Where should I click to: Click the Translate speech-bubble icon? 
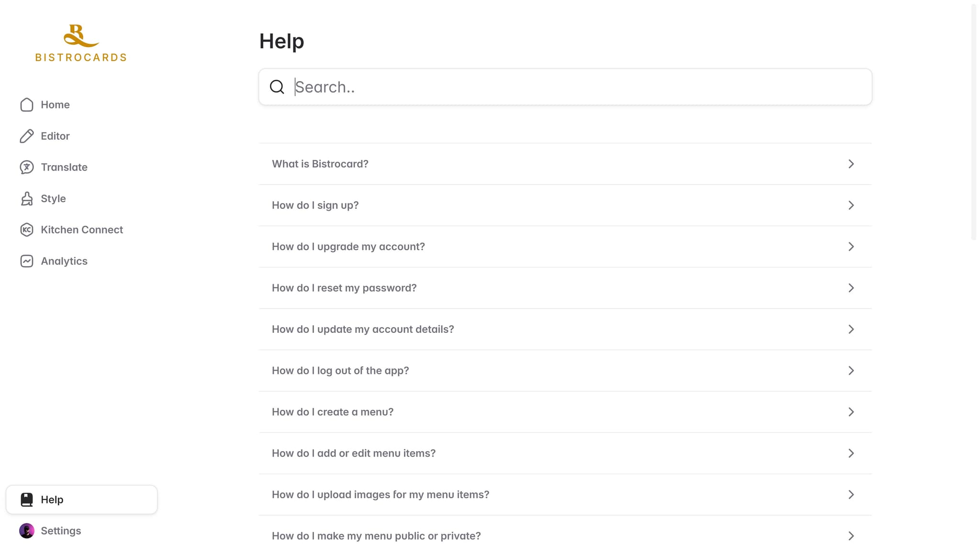(27, 167)
